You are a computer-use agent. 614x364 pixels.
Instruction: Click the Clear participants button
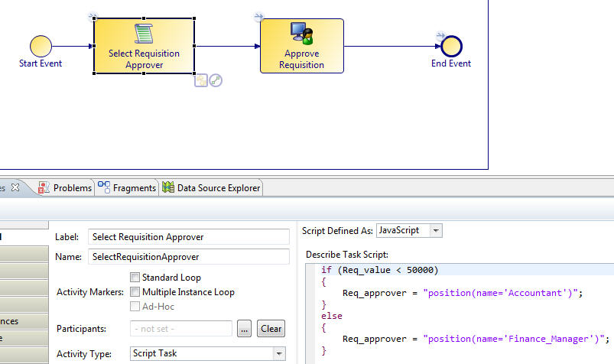pos(271,328)
